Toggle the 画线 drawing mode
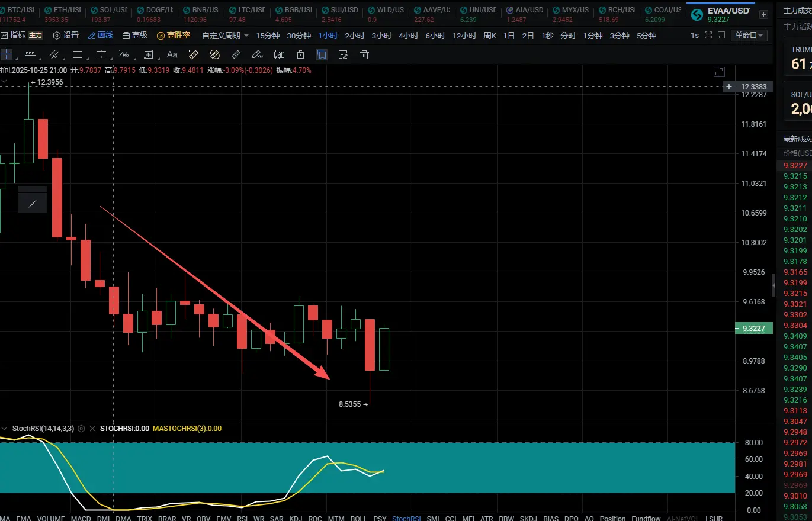Screen dimensions: 812x521 pos(100,36)
